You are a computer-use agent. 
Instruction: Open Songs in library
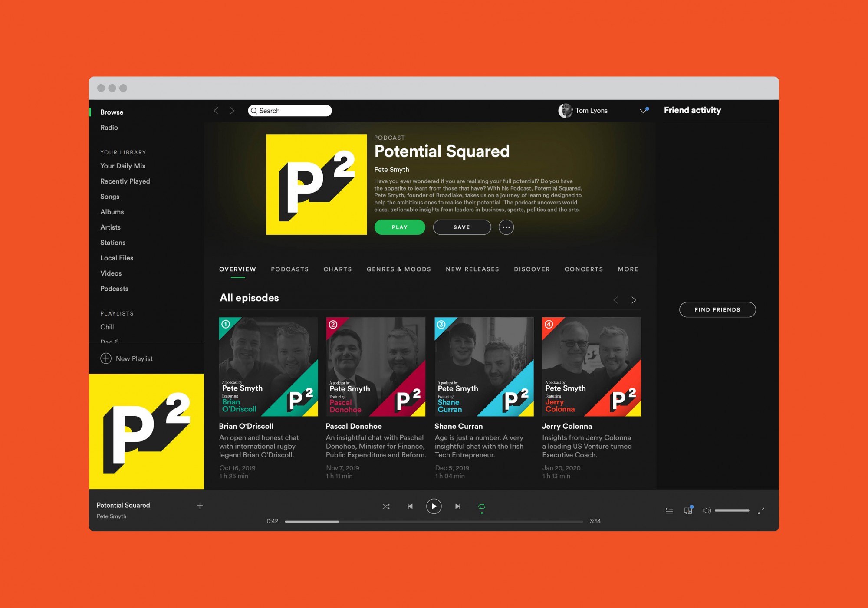(x=110, y=197)
